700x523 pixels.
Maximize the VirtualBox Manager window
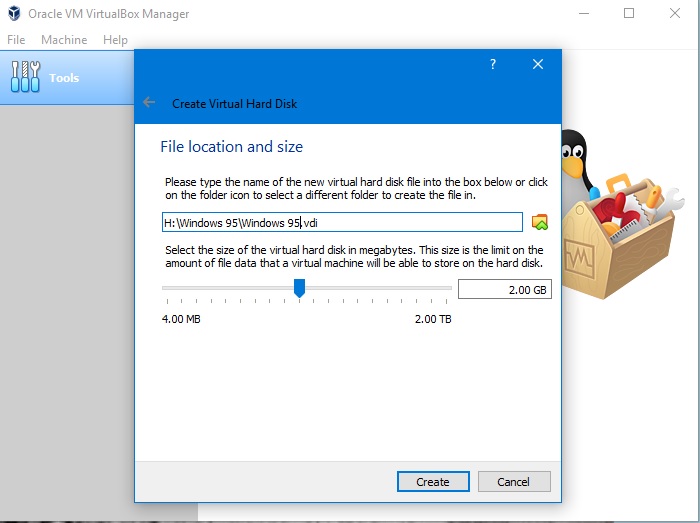pyautogui.click(x=629, y=13)
